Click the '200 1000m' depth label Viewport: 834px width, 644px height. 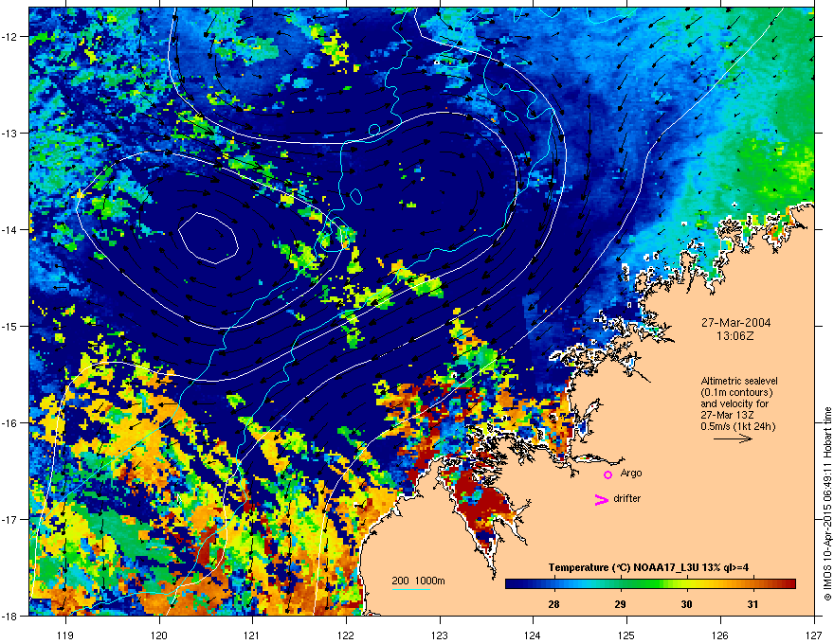418,581
